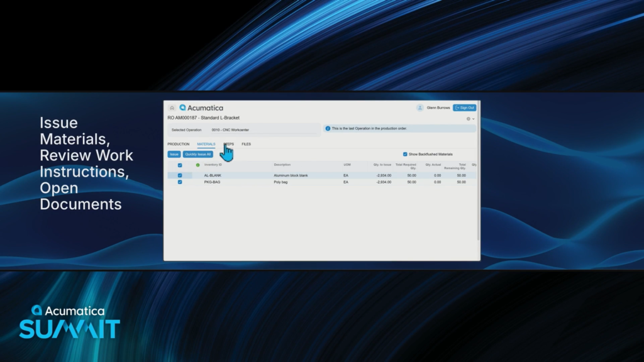The height and width of the screenshot is (362, 644).
Task: Click the home icon button
Action: tap(172, 107)
